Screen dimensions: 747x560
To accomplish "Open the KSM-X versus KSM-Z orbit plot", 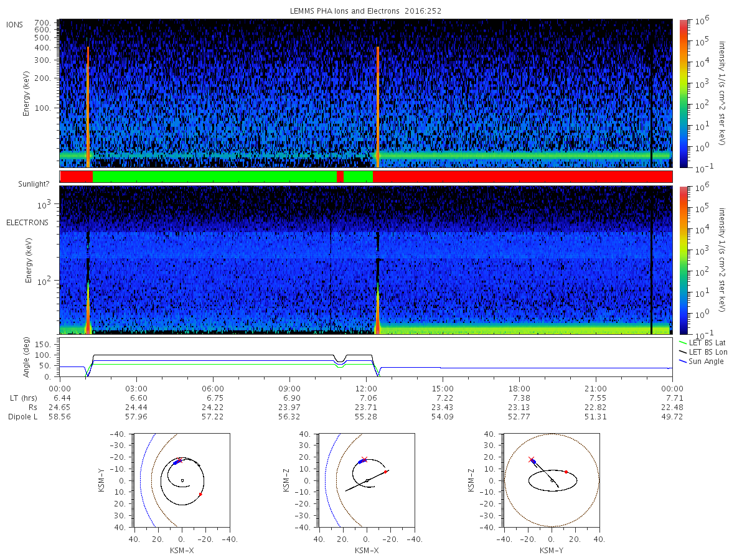I will point(366,480).
